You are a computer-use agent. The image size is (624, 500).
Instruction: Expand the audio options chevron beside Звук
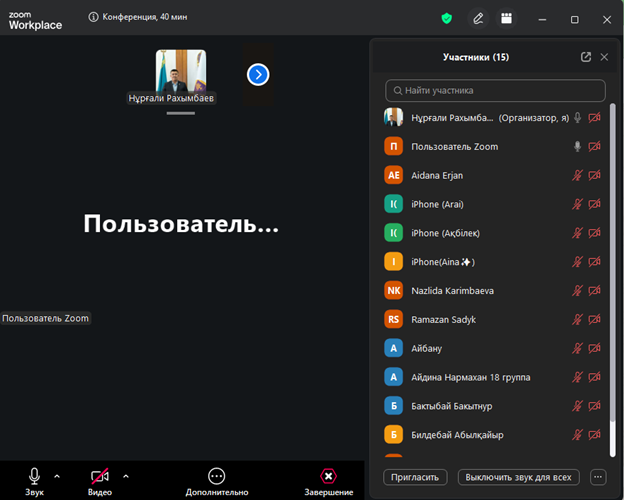[x=57, y=476]
